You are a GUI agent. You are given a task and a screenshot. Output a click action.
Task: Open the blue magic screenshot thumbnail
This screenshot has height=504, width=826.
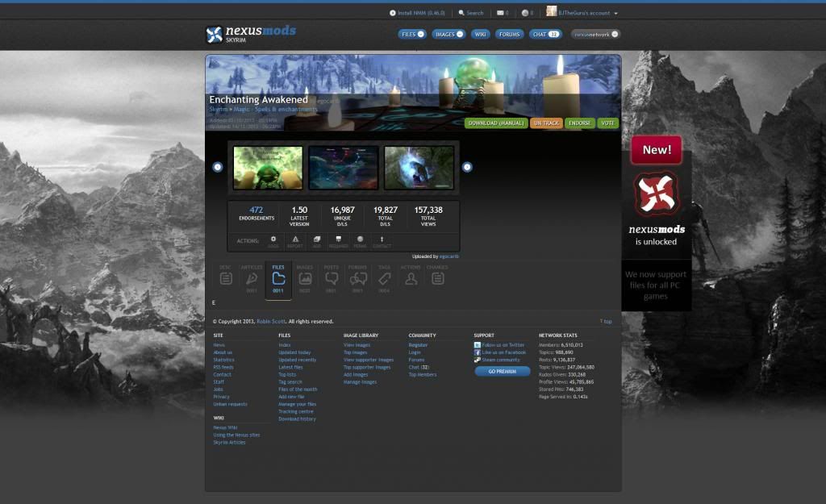point(419,168)
